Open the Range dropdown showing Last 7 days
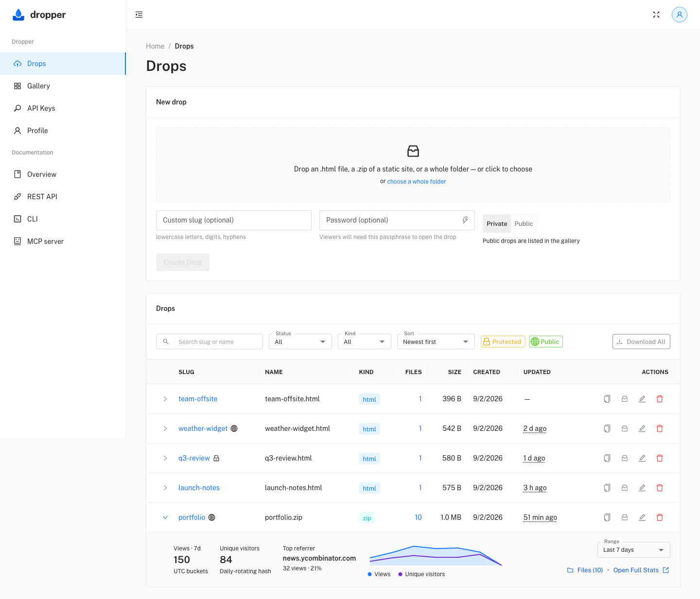The image size is (700, 599). click(x=634, y=549)
